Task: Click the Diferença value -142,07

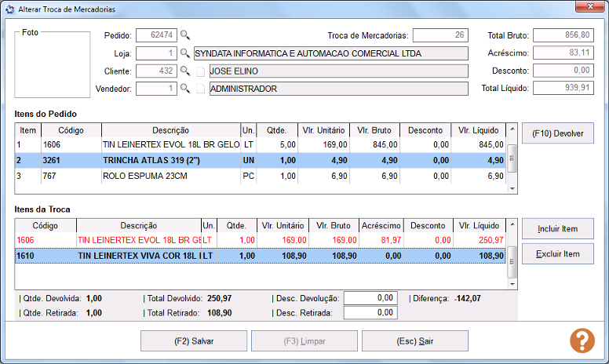Action: pos(468,298)
